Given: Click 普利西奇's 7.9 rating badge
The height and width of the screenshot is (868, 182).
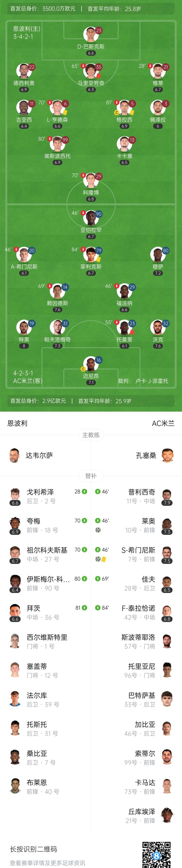Looking at the screenshot, I should [x=167, y=503].
